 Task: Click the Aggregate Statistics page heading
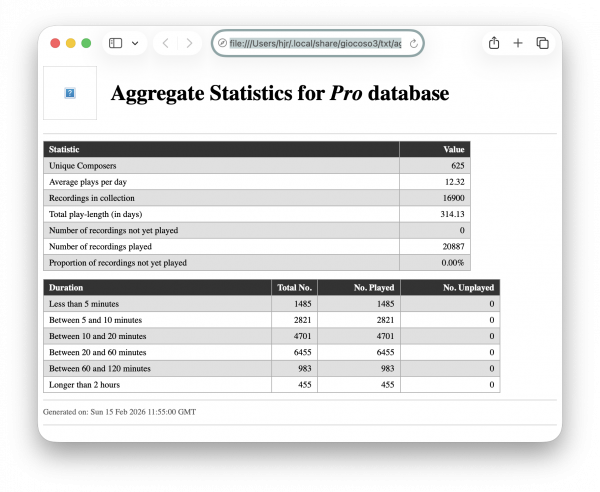[x=279, y=94]
